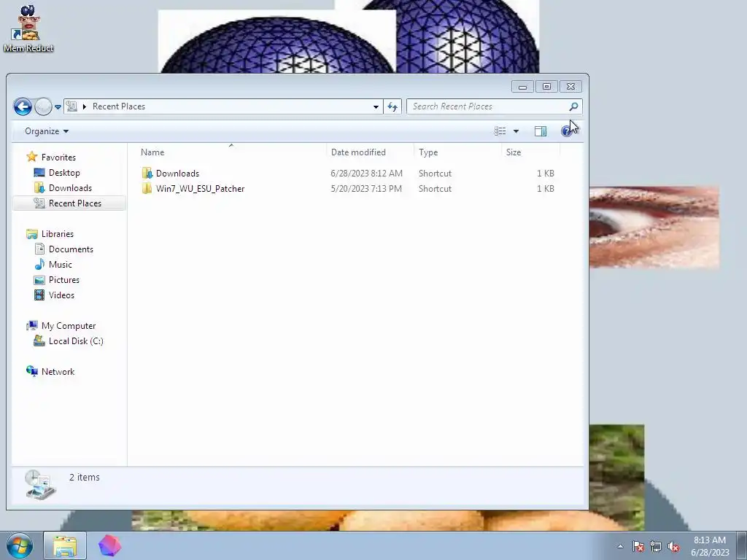747x560 pixels.
Task: Click the date 6/28/2023 8:12 AM
Action: click(x=366, y=174)
